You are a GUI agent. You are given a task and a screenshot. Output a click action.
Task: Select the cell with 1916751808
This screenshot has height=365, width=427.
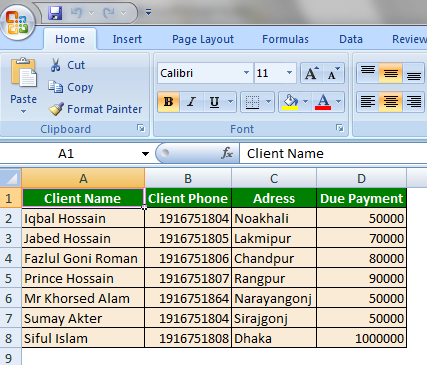pos(188,338)
